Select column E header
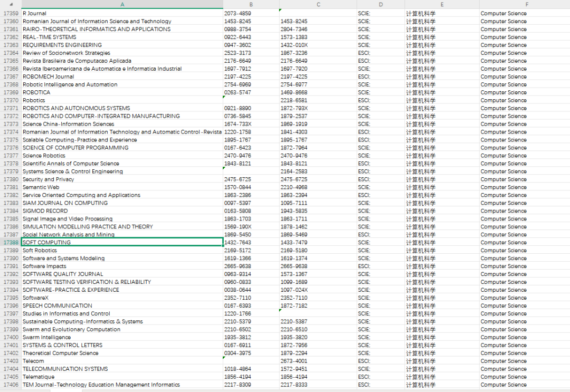 pos(442,4)
